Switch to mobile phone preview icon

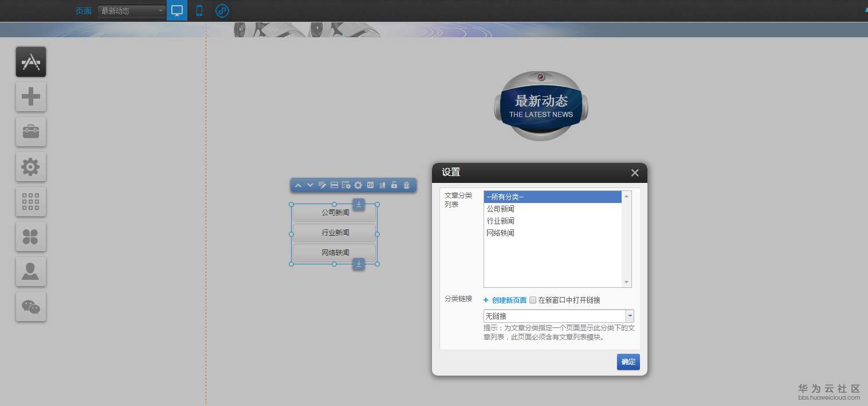pos(199,10)
